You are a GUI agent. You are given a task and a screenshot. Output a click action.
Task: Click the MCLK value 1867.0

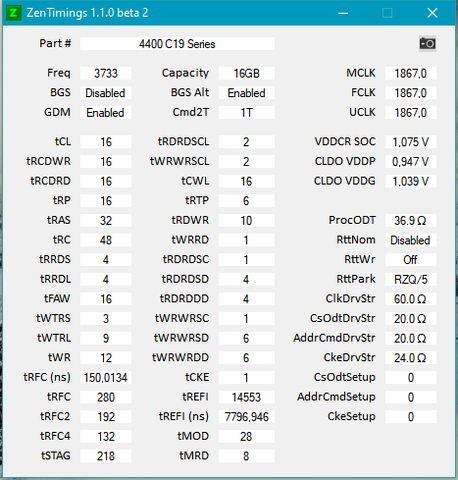click(411, 73)
